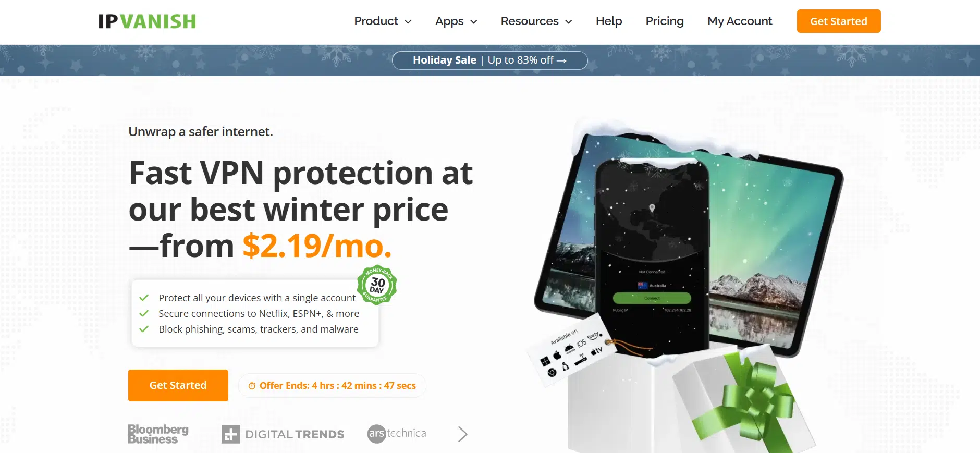Advance the press logos carousel arrow
Screen dimensions: 980x453
[x=462, y=434]
